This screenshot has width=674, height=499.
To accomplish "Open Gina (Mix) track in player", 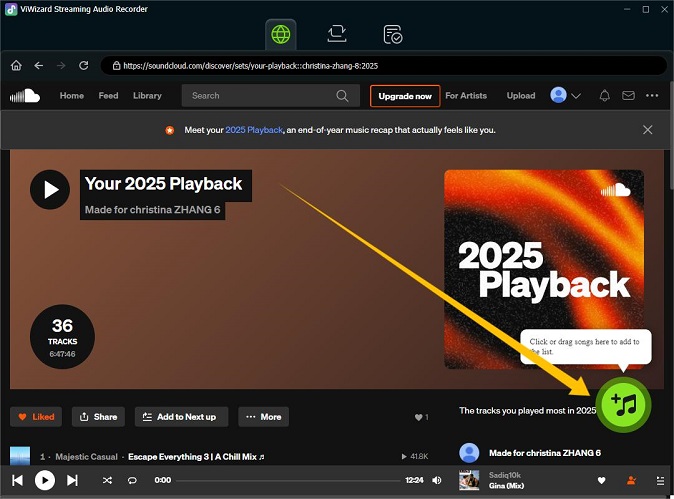I will (506, 486).
